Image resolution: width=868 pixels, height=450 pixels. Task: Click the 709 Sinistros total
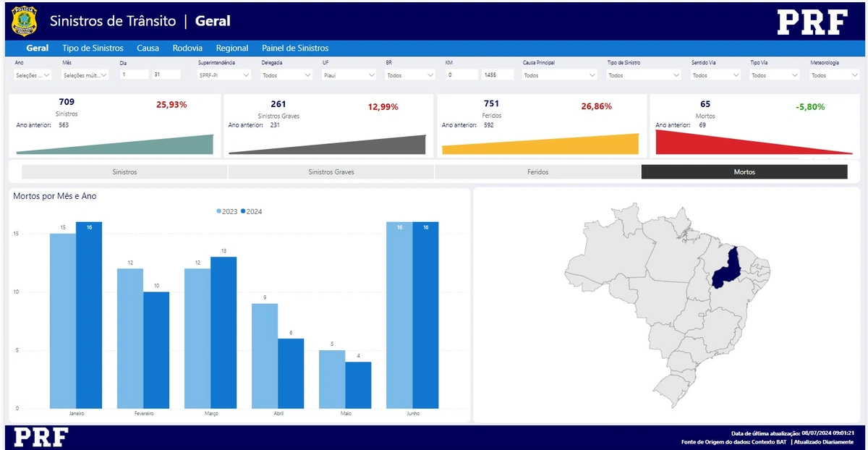[x=67, y=102]
